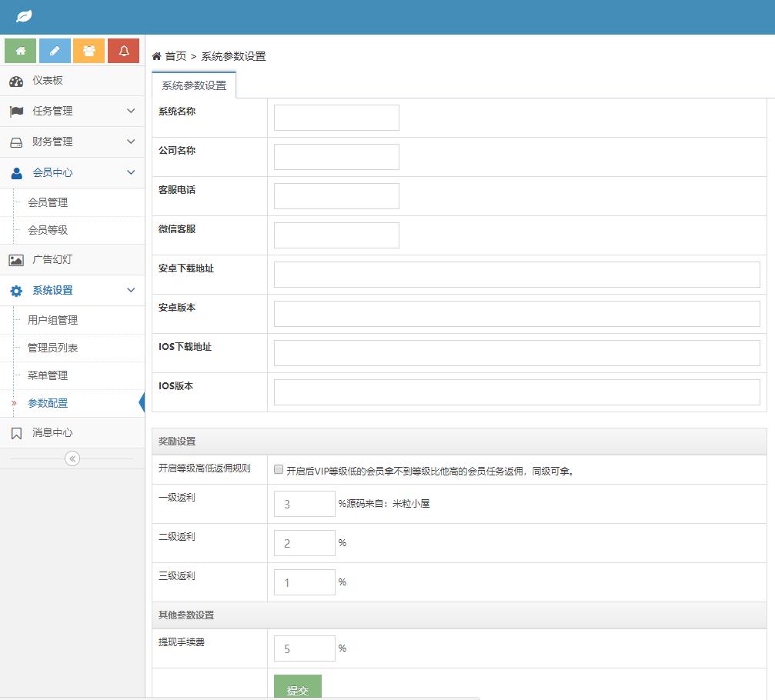This screenshot has height=700, width=775.
Task: Click the red bell notification icon
Action: (123, 51)
